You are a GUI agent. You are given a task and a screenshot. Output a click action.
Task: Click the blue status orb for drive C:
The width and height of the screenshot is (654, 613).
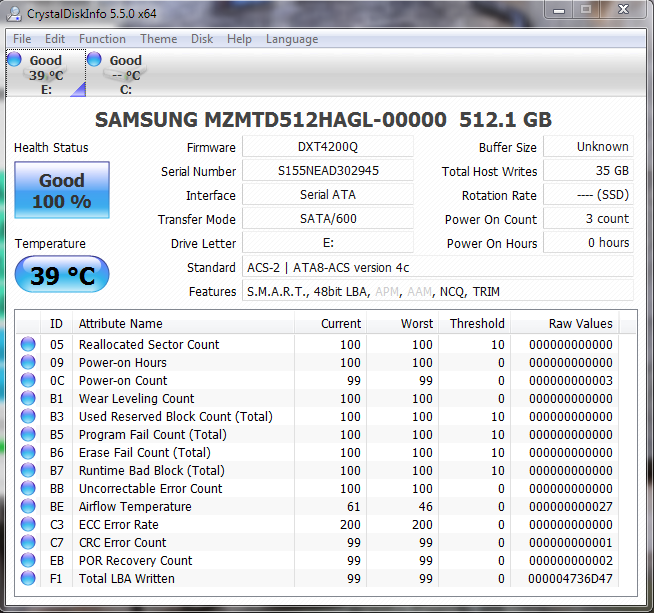coord(94,60)
